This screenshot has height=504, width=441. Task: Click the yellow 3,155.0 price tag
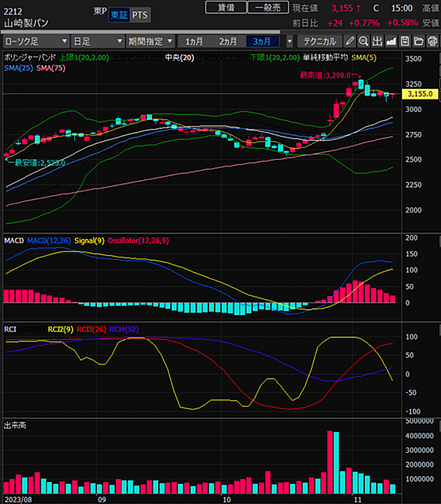coord(420,94)
